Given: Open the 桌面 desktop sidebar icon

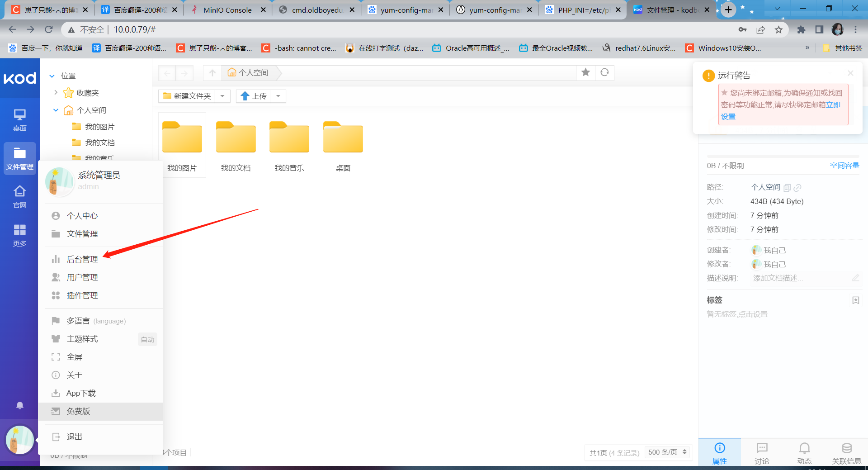Looking at the screenshot, I should 19,120.
